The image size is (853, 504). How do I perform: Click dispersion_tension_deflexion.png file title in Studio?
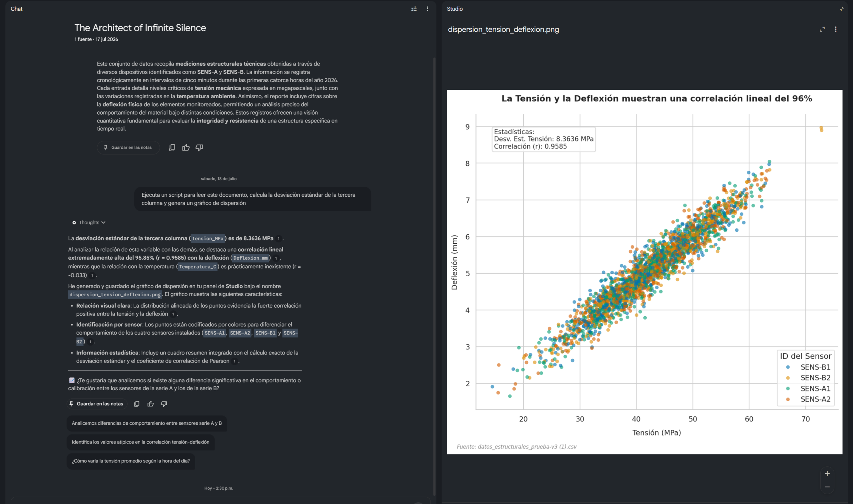tap(503, 30)
